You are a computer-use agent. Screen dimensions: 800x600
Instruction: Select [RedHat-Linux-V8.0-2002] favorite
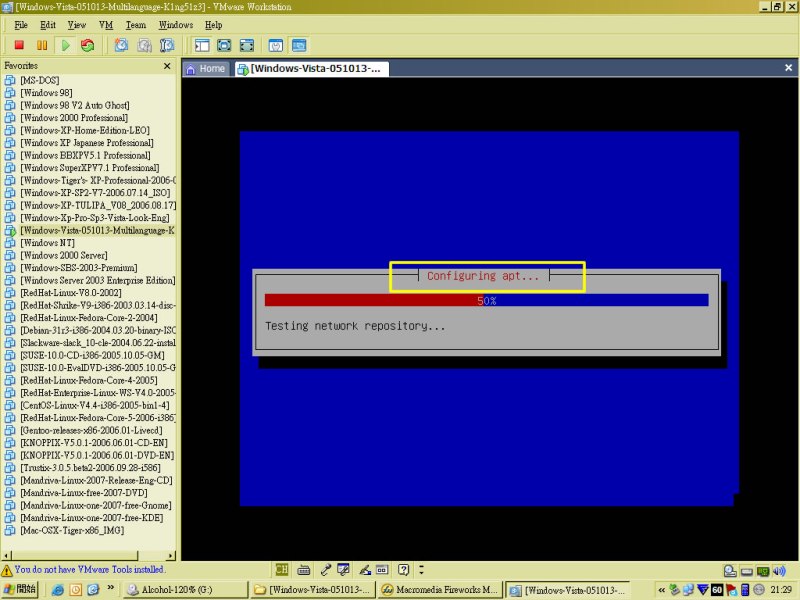pos(71,293)
